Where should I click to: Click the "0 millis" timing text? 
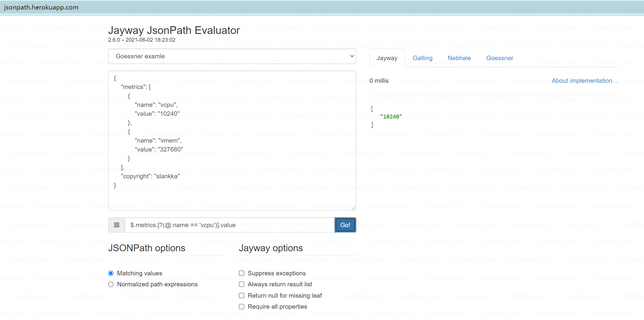(379, 81)
